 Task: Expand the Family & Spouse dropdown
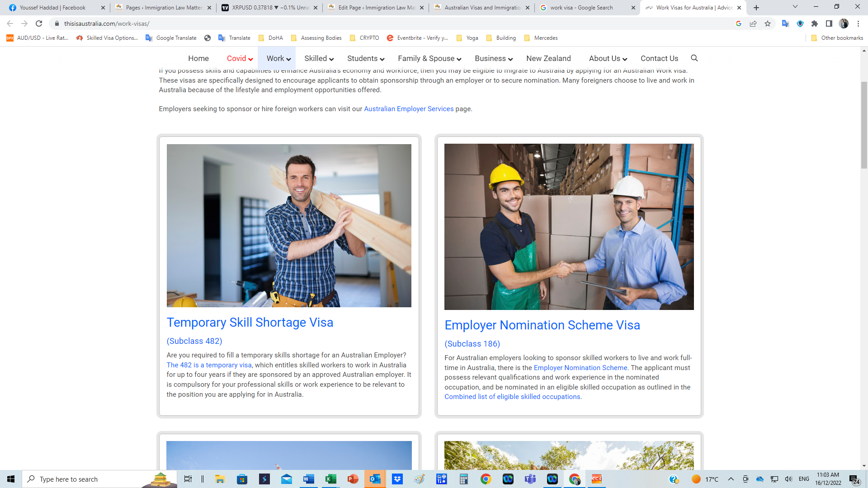[x=429, y=58]
